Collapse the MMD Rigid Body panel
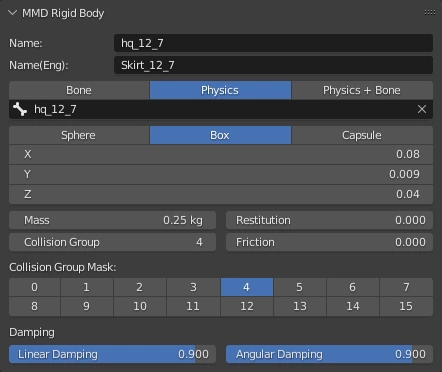Screen dimensions: 442x372 point(13,13)
